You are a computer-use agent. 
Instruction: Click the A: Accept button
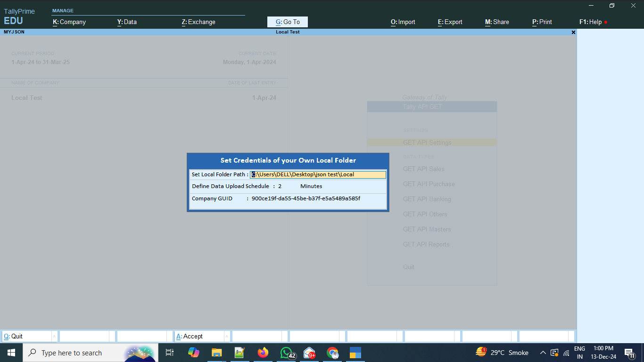199,336
